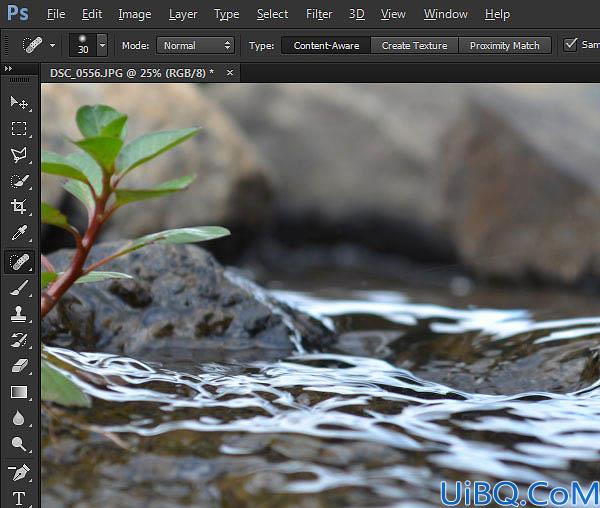The width and height of the screenshot is (600, 508).
Task: Select Content-Aware healing type
Action: coord(326,46)
